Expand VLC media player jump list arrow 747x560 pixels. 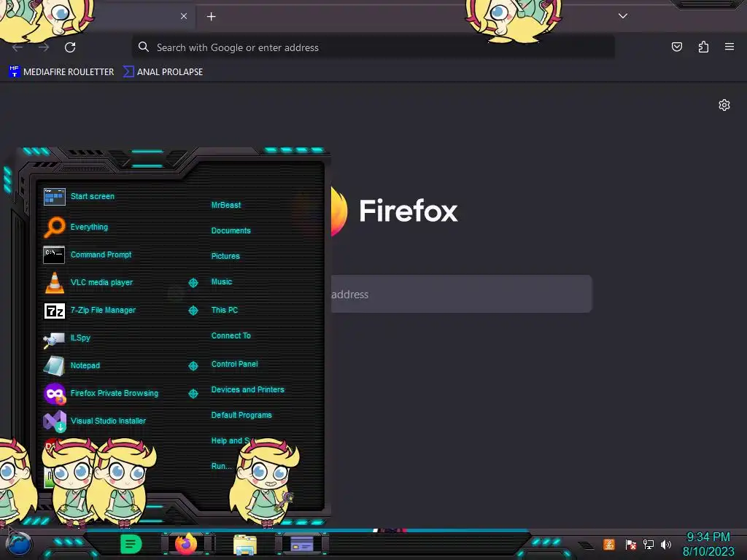[193, 283]
